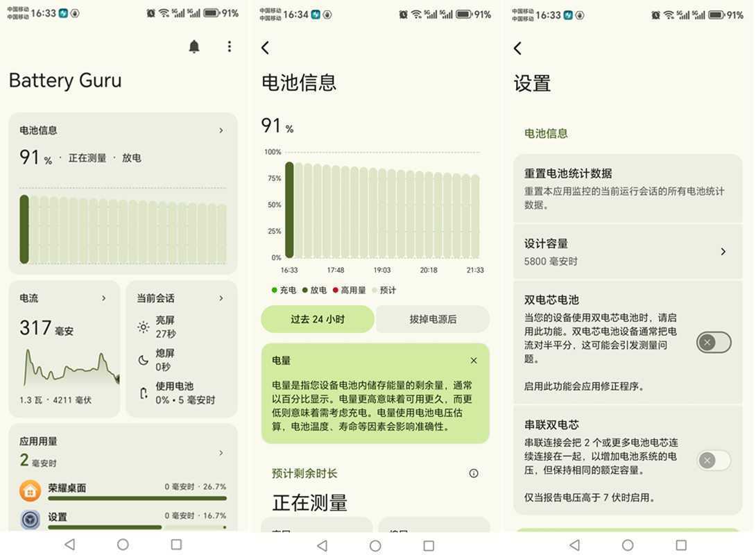Open 应用用量 details via its chevron
Viewport: 756px width, 555px height.
[x=221, y=453]
